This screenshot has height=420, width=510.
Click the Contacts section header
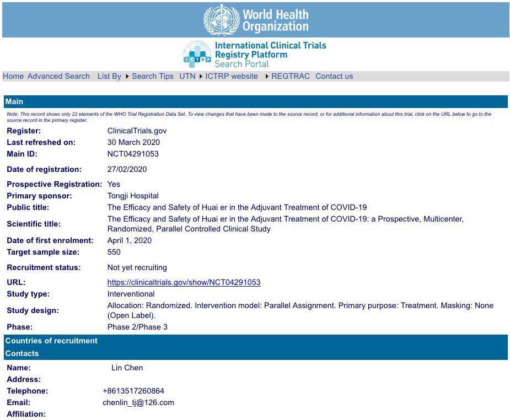[x=256, y=353]
